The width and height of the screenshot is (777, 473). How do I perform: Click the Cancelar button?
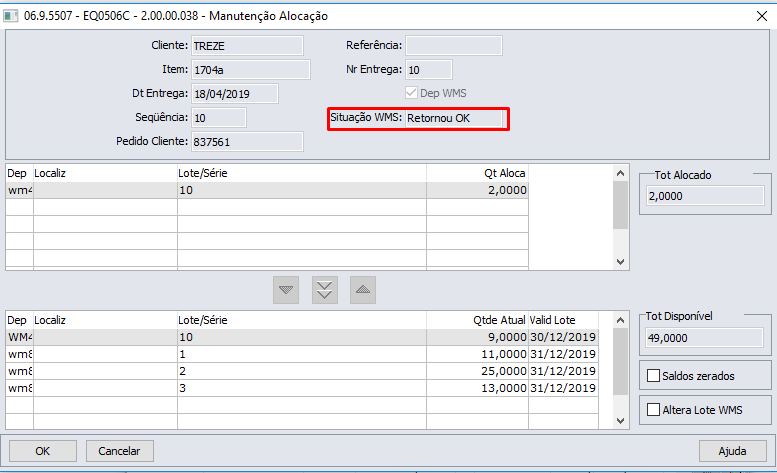[119, 451]
